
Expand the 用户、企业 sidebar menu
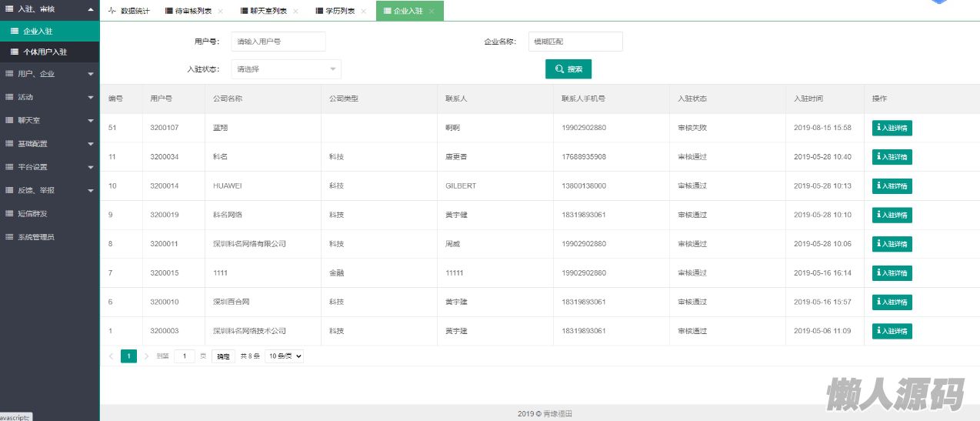coord(49,74)
